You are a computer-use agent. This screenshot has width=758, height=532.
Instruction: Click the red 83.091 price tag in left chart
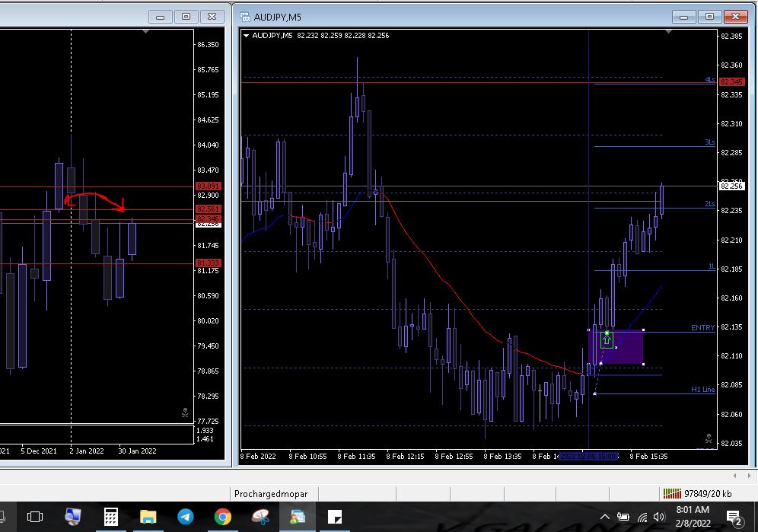pyautogui.click(x=208, y=186)
